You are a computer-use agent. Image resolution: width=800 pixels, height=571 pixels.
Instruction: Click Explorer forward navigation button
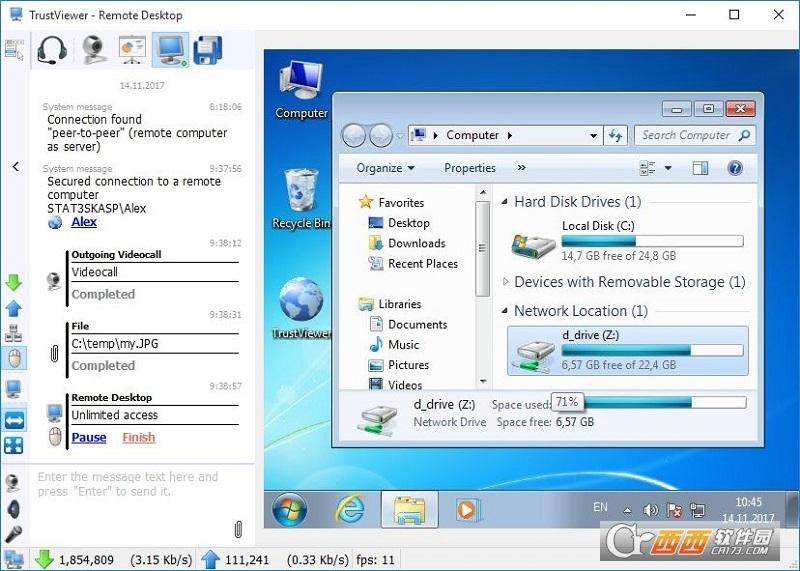pos(381,136)
